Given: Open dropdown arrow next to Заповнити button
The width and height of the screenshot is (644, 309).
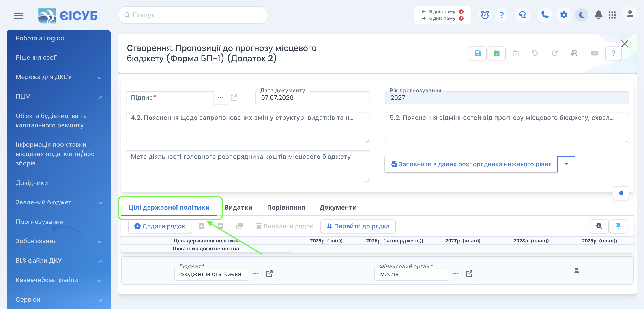Looking at the screenshot, I should (x=567, y=164).
